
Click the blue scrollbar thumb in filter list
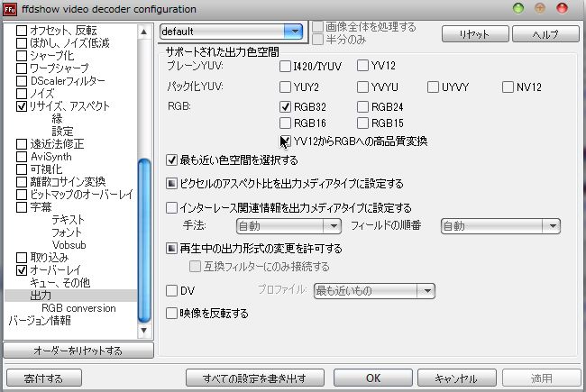coord(144,241)
